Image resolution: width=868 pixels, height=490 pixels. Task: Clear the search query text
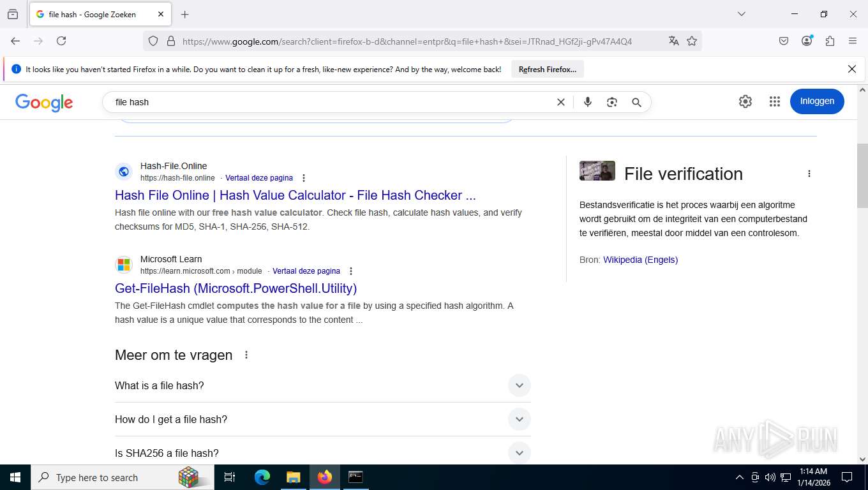click(x=561, y=102)
